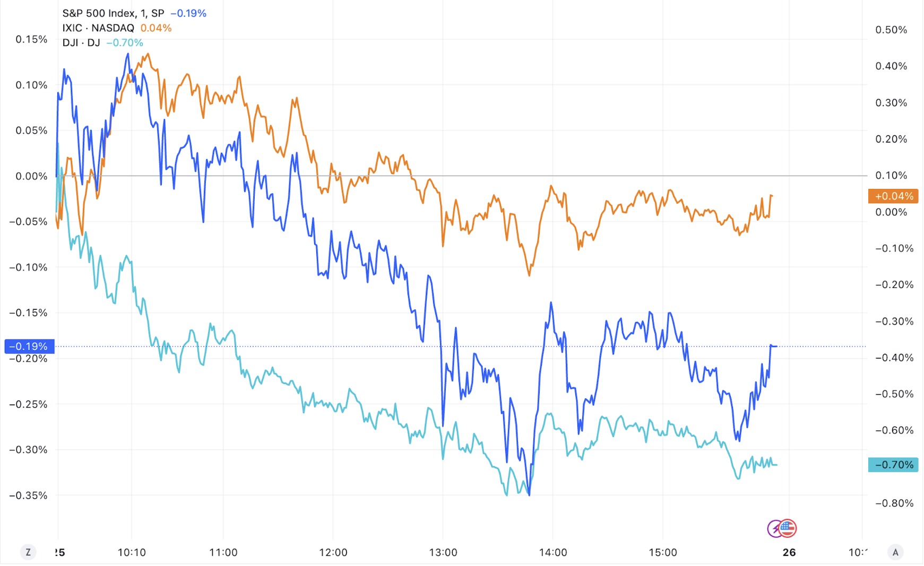Screen dimensions: 924x566
Task: Click the purple lightning event icon
Action: [775, 529]
